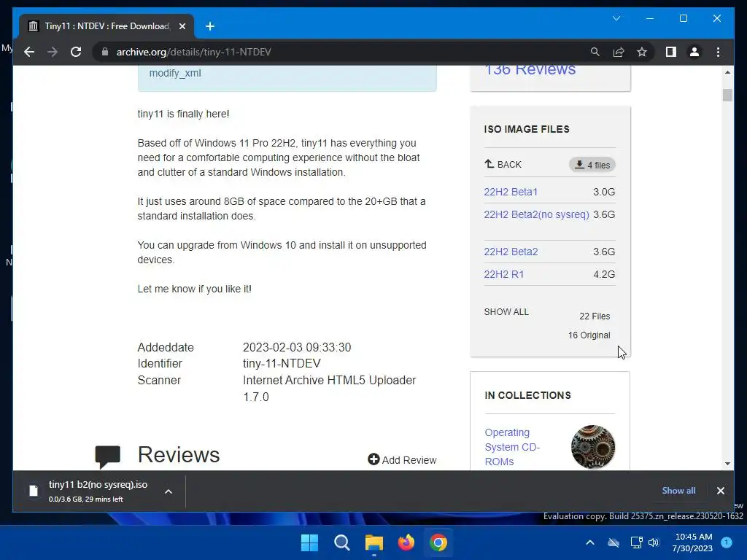Viewport: 747px width, 560px height.
Task: Click the Add Review button
Action: (402, 459)
